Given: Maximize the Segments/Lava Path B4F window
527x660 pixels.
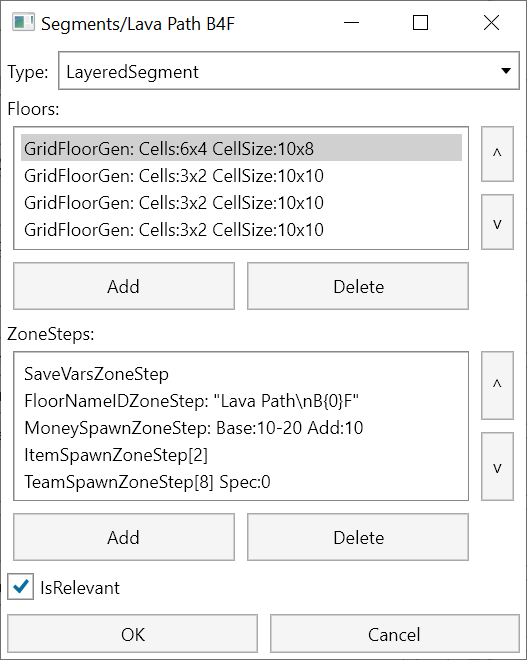Looking at the screenshot, I should (420, 23).
